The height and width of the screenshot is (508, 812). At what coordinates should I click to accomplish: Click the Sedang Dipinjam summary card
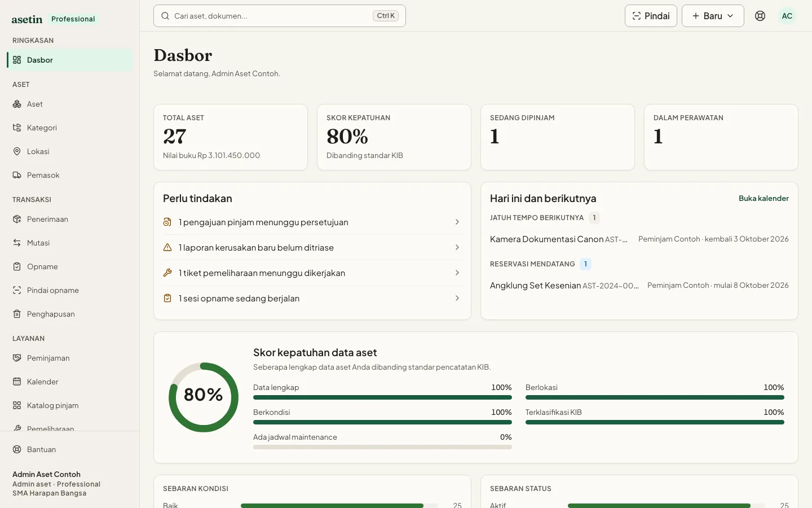pyautogui.click(x=558, y=137)
